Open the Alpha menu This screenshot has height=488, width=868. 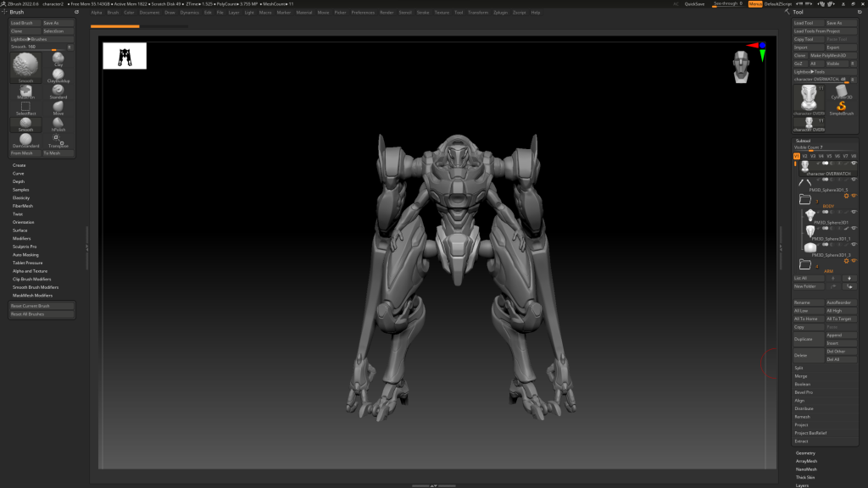pos(97,12)
